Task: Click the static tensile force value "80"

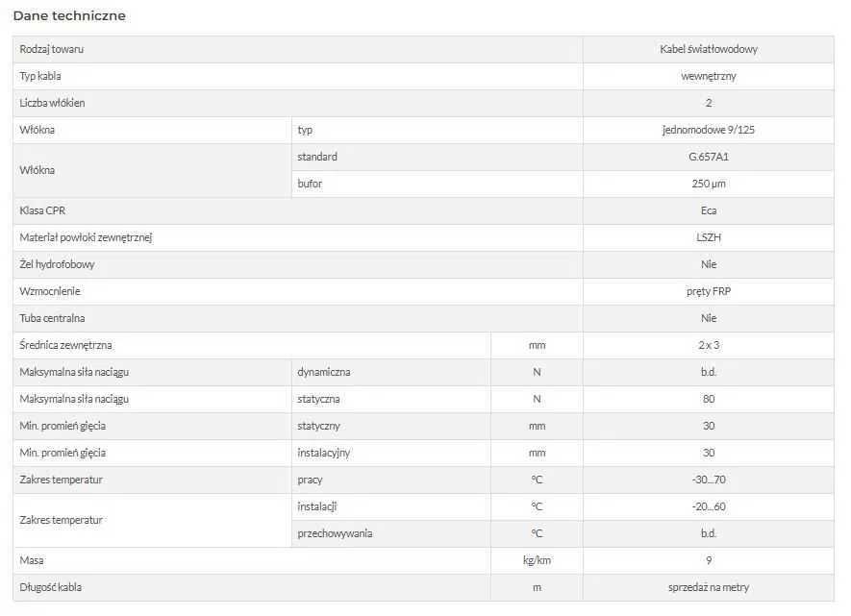Action: 709,399
